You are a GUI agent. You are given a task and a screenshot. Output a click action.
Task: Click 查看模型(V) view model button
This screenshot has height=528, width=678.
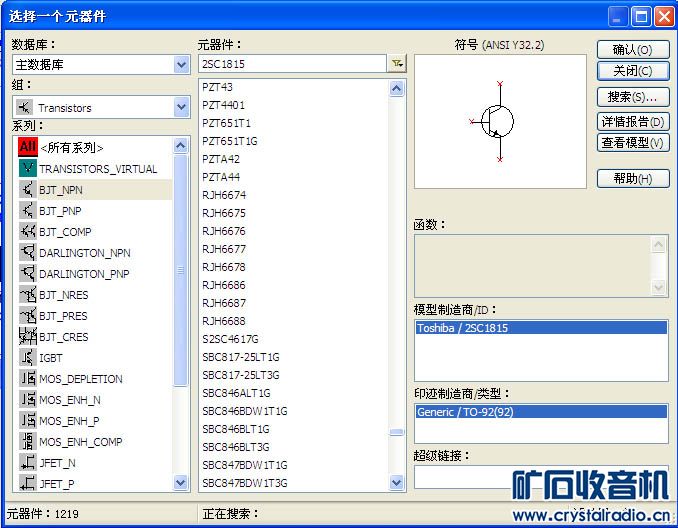tap(633, 142)
